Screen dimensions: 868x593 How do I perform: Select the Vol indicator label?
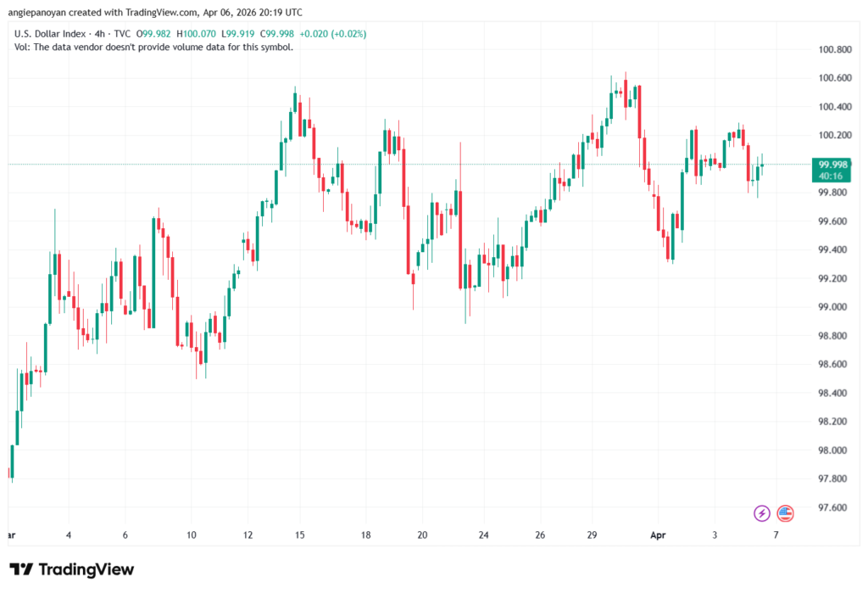pyautogui.click(x=21, y=47)
